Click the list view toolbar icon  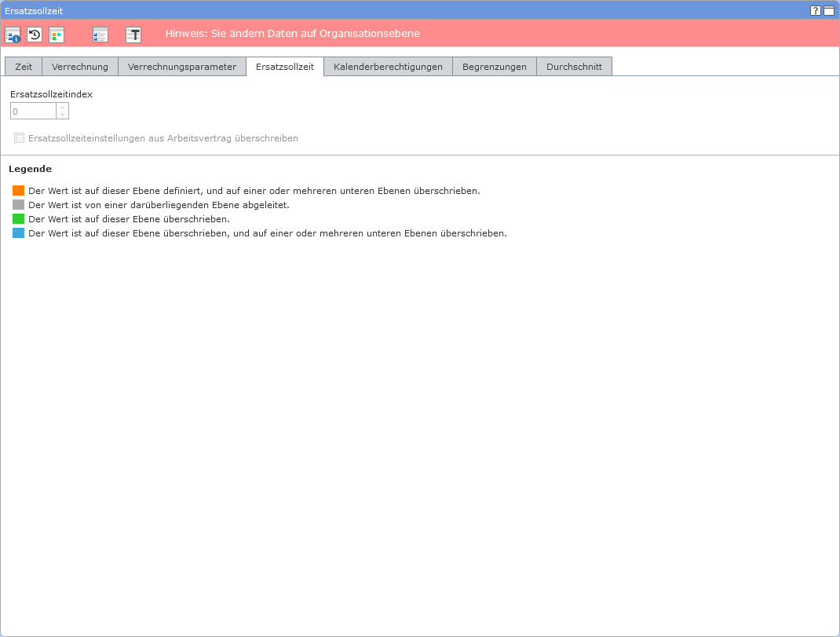tap(100, 35)
